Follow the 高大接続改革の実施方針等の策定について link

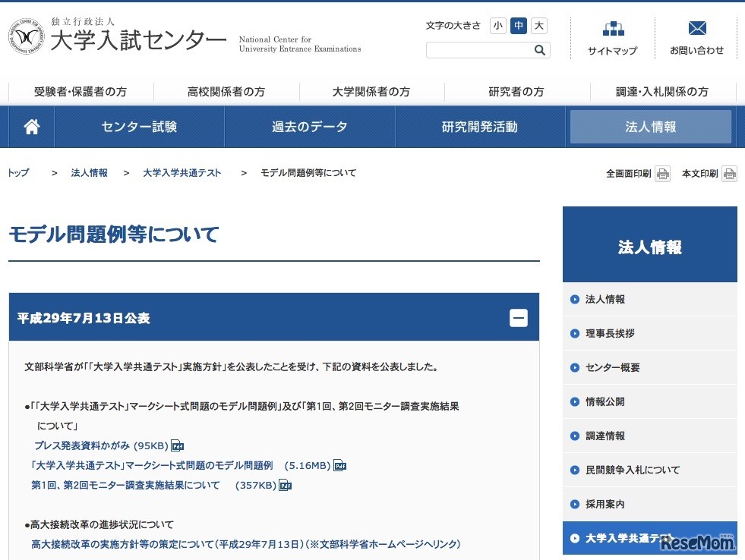tap(245, 544)
